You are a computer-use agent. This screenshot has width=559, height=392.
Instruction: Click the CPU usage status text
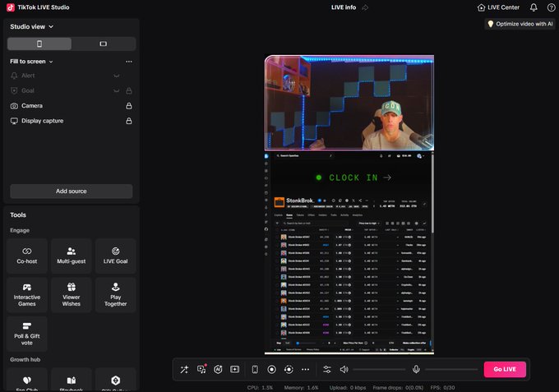(x=260, y=388)
